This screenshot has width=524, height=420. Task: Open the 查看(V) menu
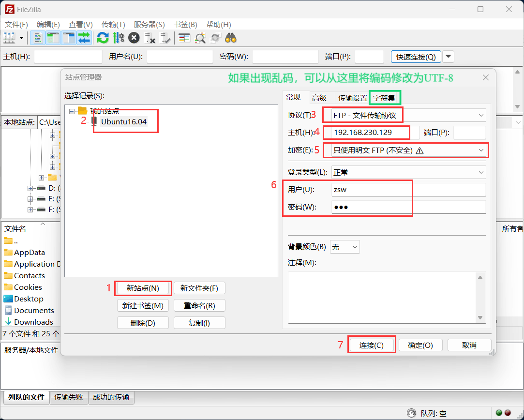80,24
